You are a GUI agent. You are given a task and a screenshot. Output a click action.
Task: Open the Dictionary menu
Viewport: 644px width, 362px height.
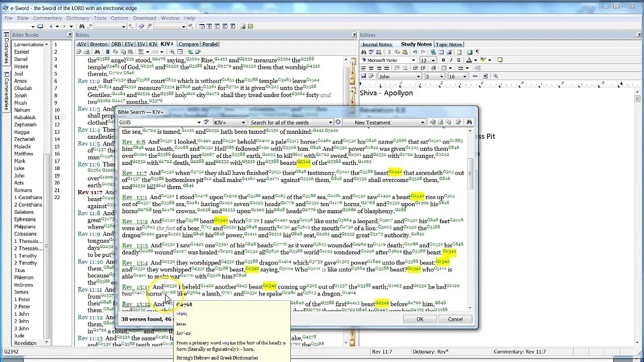click(x=77, y=18)
